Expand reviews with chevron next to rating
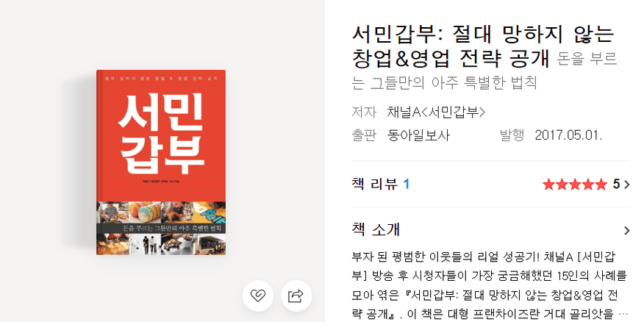Image resolution: width=644 pixels, height=322 pixels. coord(627,185)
